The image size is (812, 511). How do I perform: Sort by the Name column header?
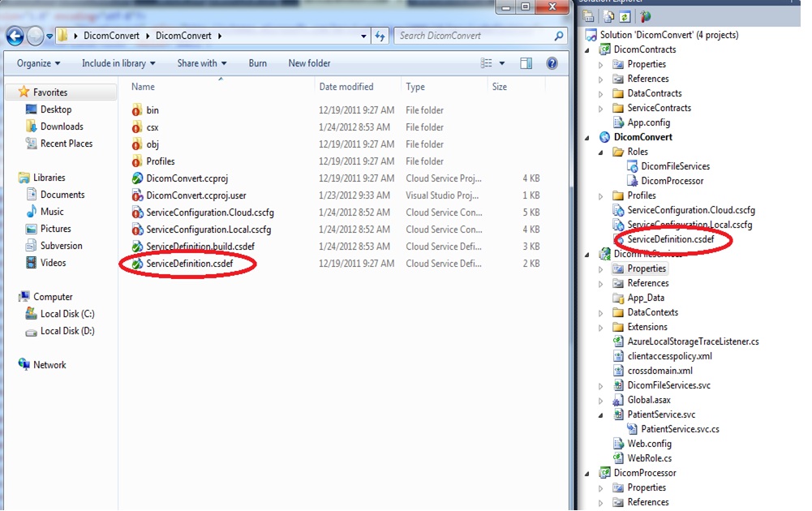pos(143,87)
